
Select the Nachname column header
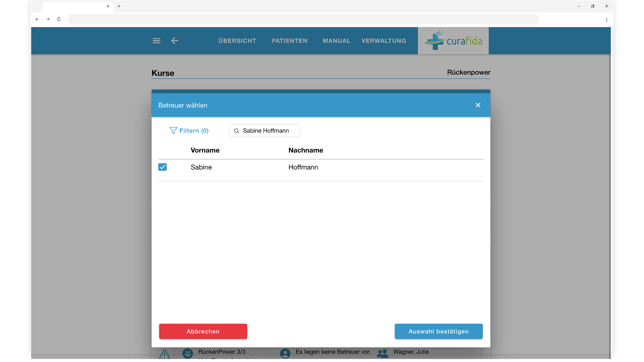(x=306, y=150)
